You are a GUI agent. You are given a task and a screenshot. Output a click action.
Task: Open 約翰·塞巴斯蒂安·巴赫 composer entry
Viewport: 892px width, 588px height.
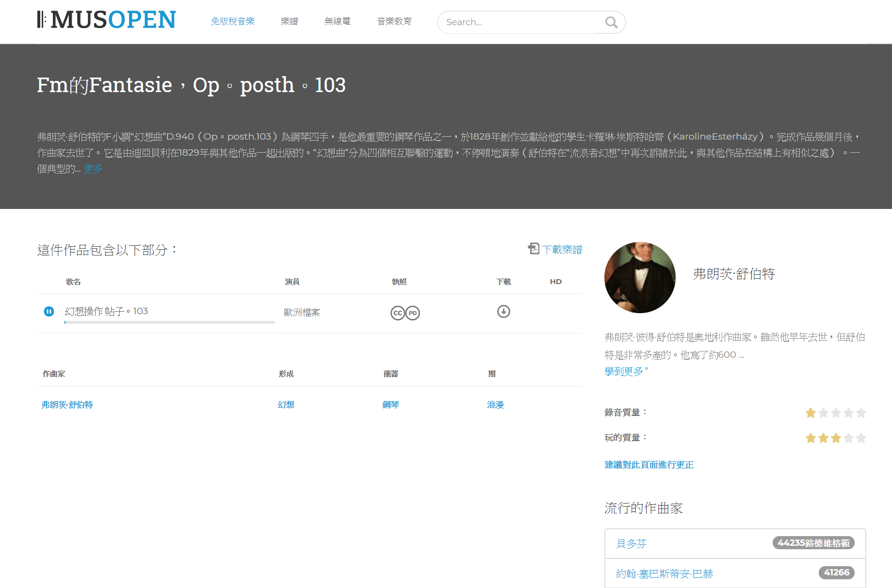pyautogui.click(x=665, y=574)
